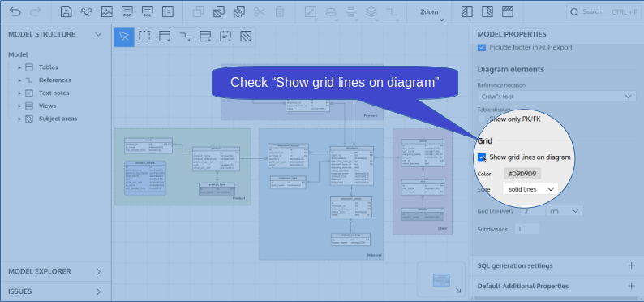Toggle the full-screen layout icon
This screenshot has width=644, height=302.
click(x=508, y=12)
